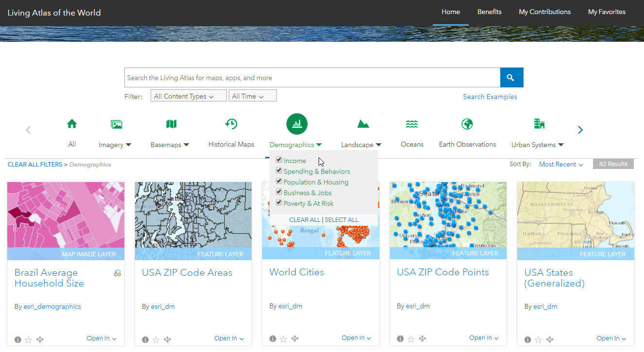The height and width of the screenshot is (352, 644).
Task: Click the Imagery category picture icon
Action: pos(117,124)
